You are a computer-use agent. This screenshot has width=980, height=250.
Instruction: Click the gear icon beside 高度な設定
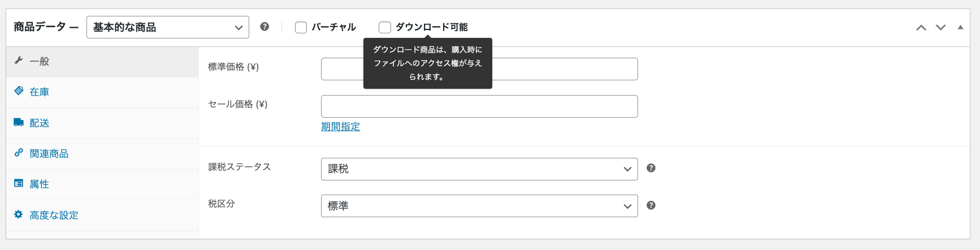(19, 214)
